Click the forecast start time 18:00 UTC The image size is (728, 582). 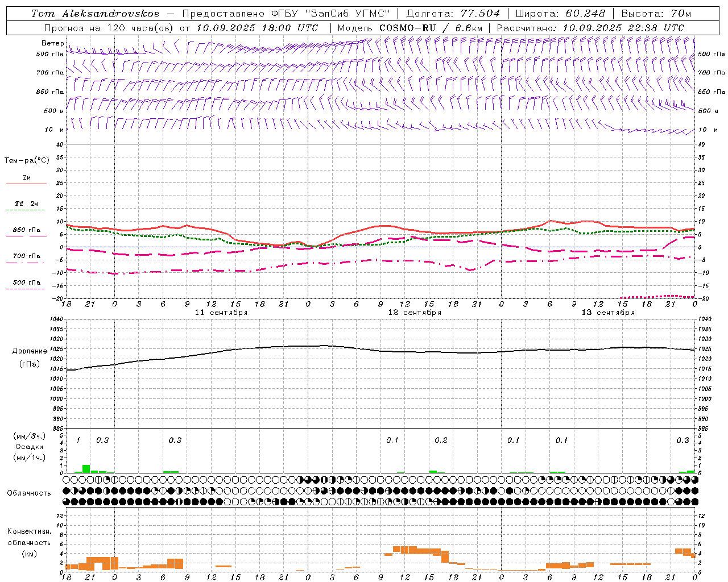tap(291, 28)
